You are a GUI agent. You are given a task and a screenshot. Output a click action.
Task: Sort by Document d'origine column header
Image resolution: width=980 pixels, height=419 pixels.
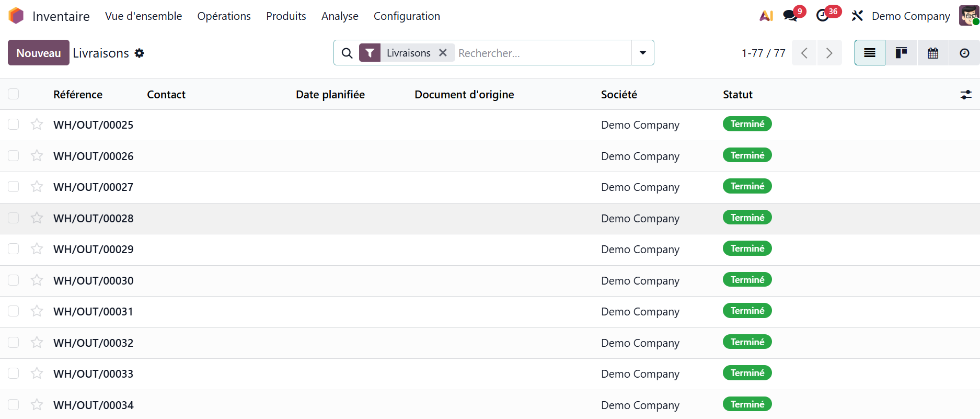[464, 95]
